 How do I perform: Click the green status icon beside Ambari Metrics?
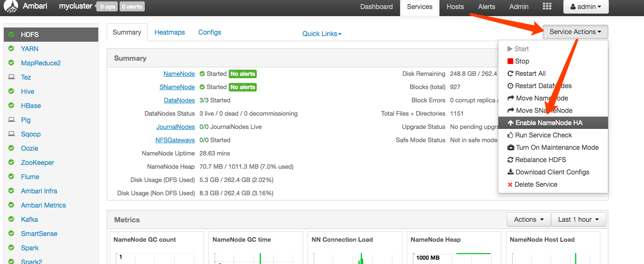[x=11, y=205]
